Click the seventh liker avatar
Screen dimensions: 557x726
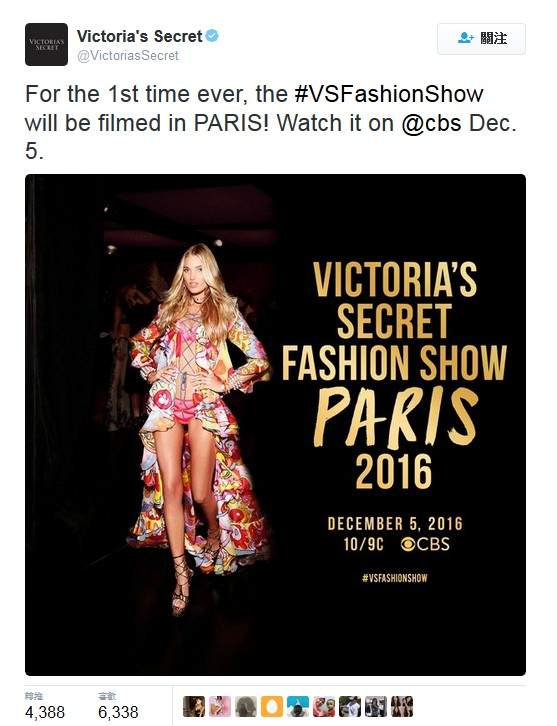click(350, 707)
